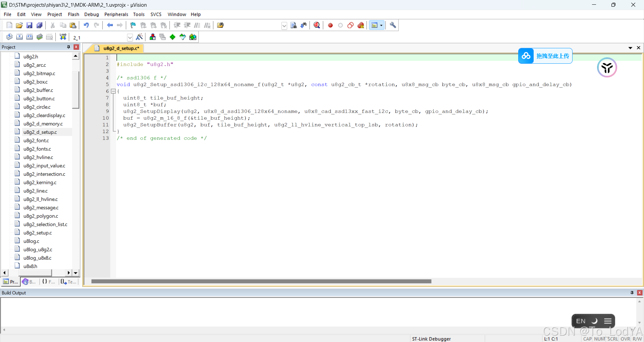Insert a breakpoint with the red dot
The width and height of the screenshot is (644, 342).
pyautogui.click(x=330, y=25)
